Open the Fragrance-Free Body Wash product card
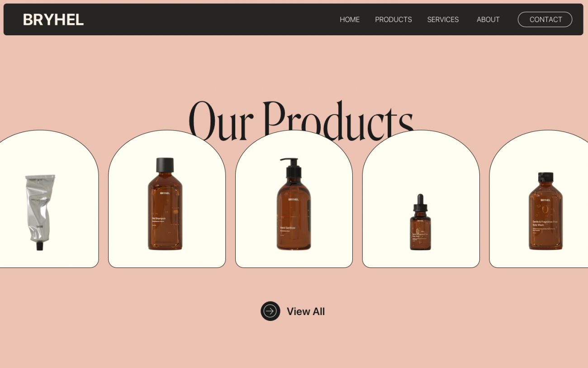This screenshot has height=368, width=588. 539,199
